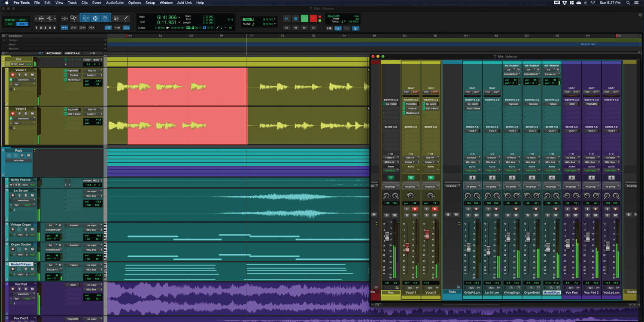Click the Rewind transport button
This screenshot has height=322, width=644.
[x=295, y=27]
